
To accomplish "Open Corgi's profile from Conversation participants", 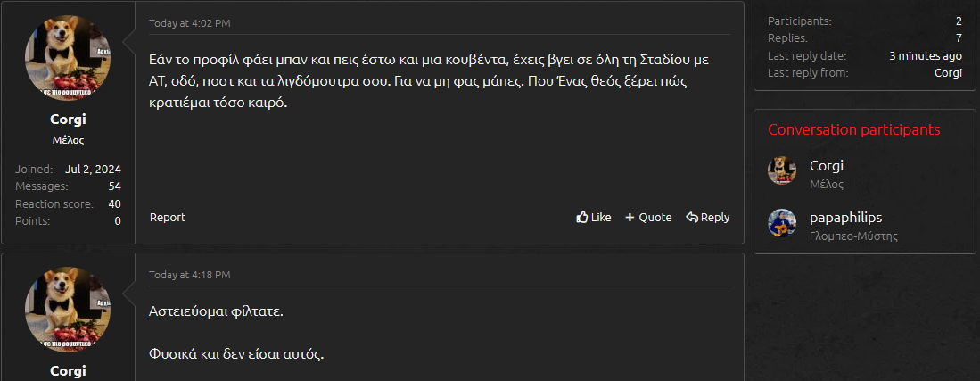I will 826,165.
